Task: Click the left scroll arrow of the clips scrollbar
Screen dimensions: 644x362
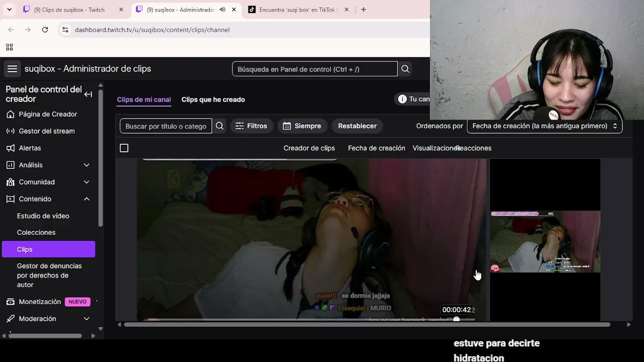Action: click(x=119, y=325)
